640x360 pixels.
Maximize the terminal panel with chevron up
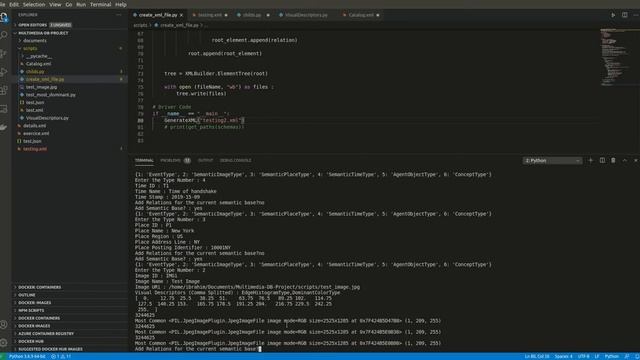tap(624, 160)
